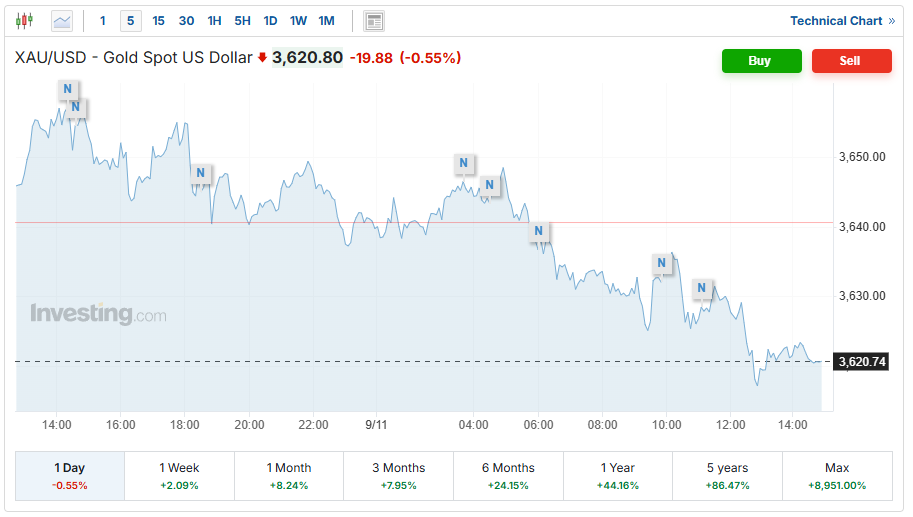Open the N news marker at 10:00
Viewport: 913px width, 517px height.
662,263
